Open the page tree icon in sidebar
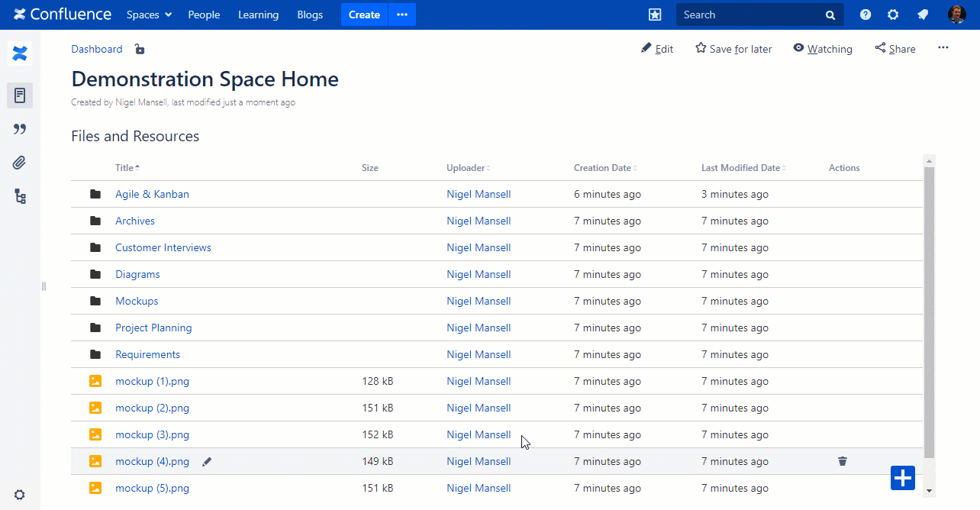Viewport: 980px width, 510px height. (20, 196)
